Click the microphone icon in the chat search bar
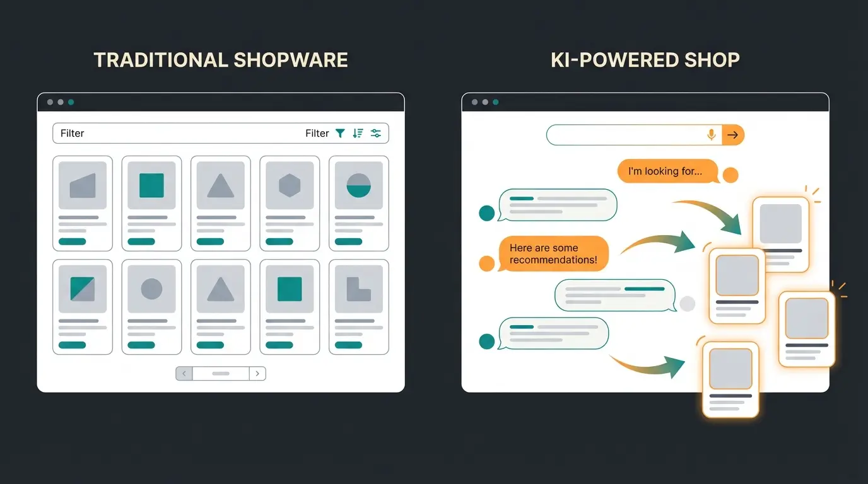 click(x=712, y=134)
